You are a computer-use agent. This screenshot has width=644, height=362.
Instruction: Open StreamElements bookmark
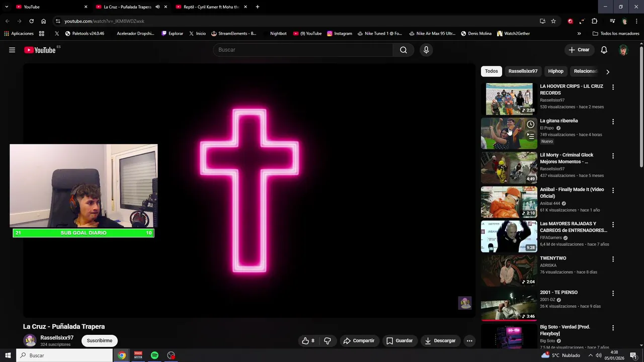click(x=233, y=34)
